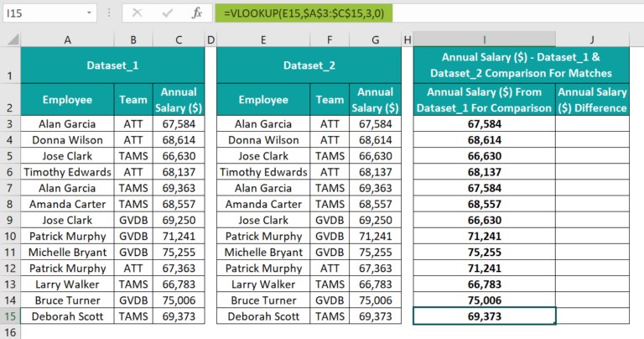This screenshot has height=339, width=644.
Task: Click the Select All corner triangle
Action: [x=13, y=40]
